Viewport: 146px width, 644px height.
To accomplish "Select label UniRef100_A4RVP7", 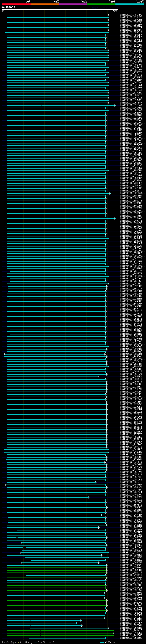I will click(131, 239).
